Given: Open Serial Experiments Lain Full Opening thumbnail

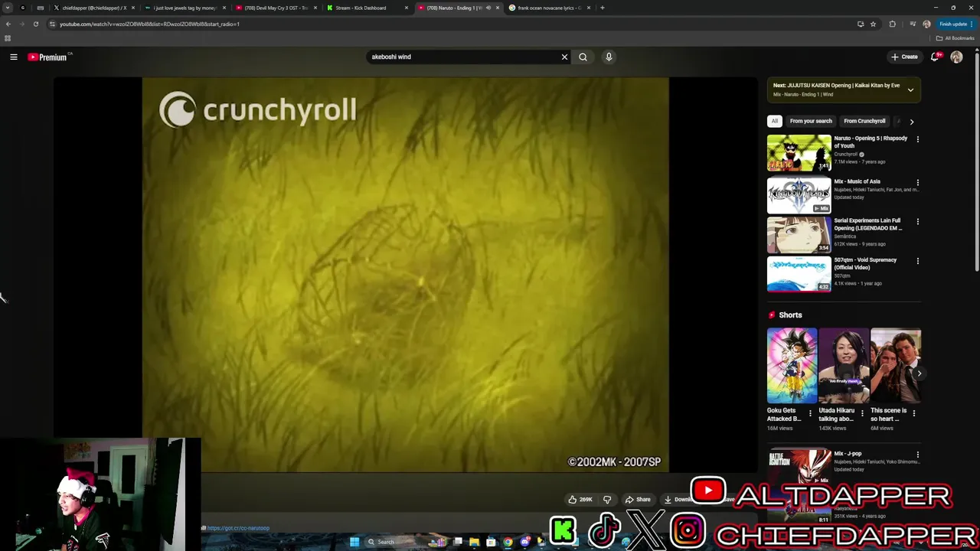Looking at the screenshot, I should 799,234.
